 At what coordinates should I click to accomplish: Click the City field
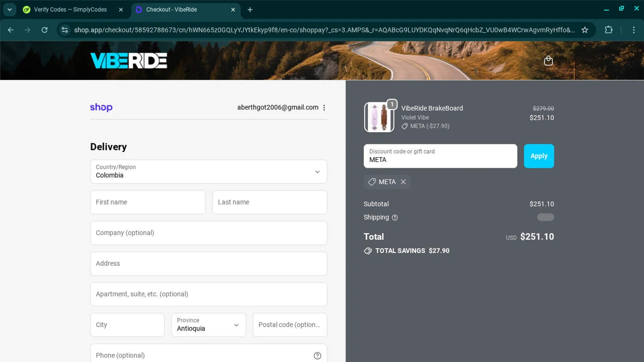click(x=127, y=325)
